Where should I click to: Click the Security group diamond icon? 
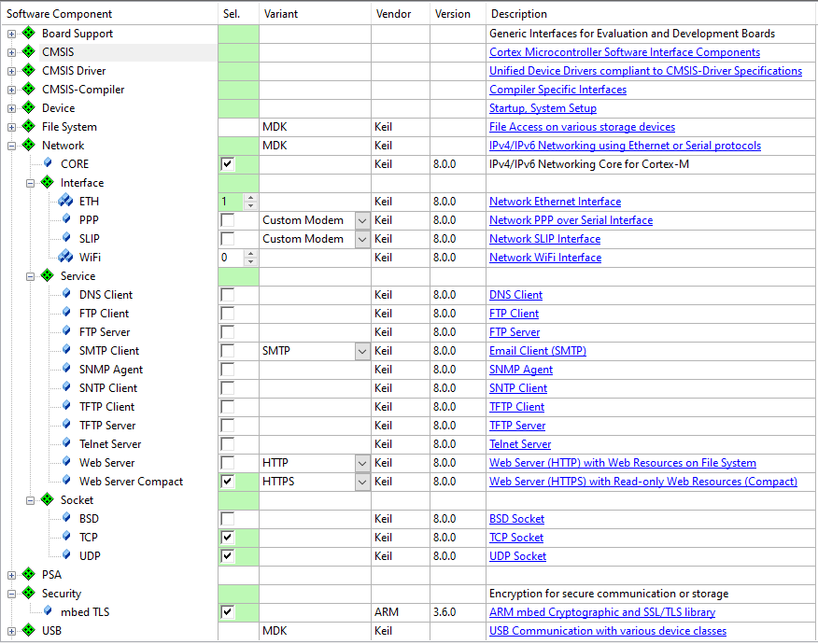[x=28, y=594]
